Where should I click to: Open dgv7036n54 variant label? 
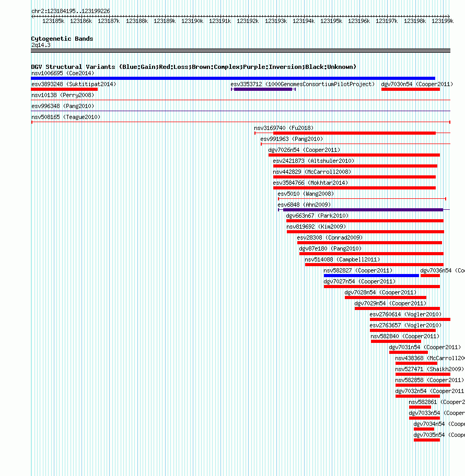click(x=443, y=270)
